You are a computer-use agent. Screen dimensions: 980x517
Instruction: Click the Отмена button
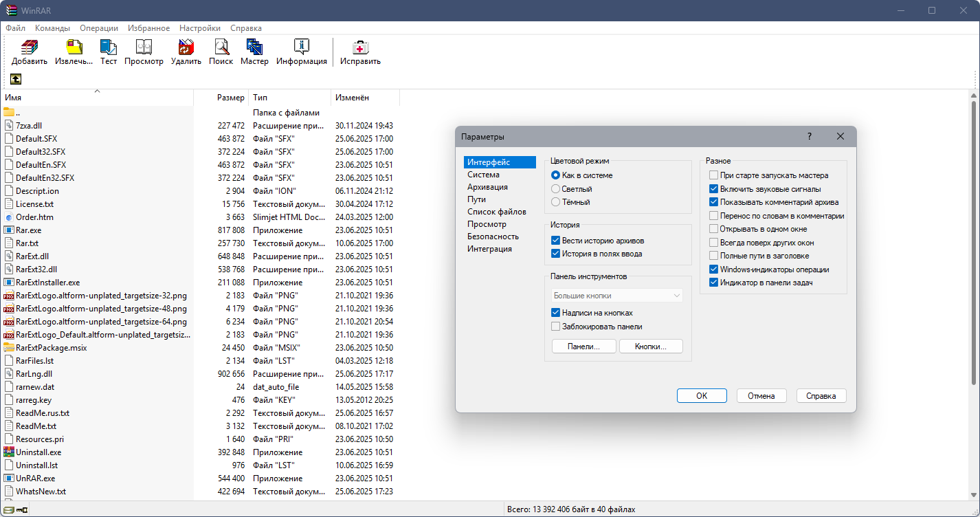tap(761, 396)
